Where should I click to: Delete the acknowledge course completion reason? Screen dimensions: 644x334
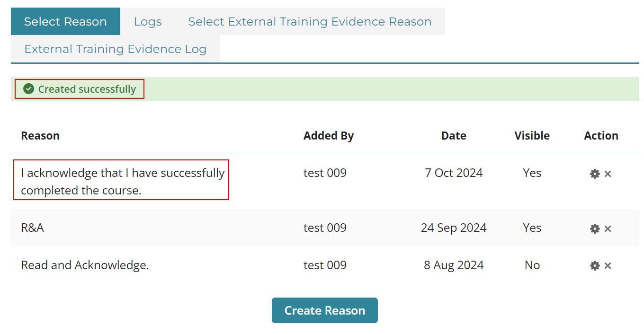pyautogui.click(x=608, y=174)
